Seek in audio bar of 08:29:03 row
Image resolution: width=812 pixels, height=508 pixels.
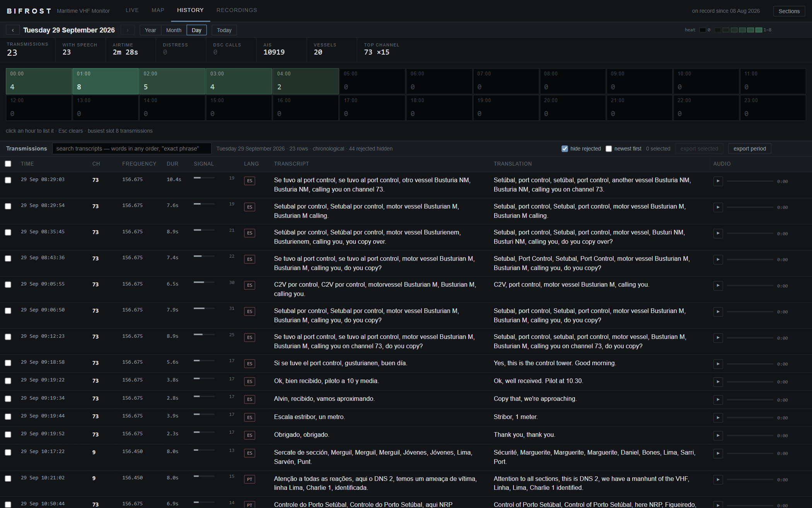click(x=750, y=181)
